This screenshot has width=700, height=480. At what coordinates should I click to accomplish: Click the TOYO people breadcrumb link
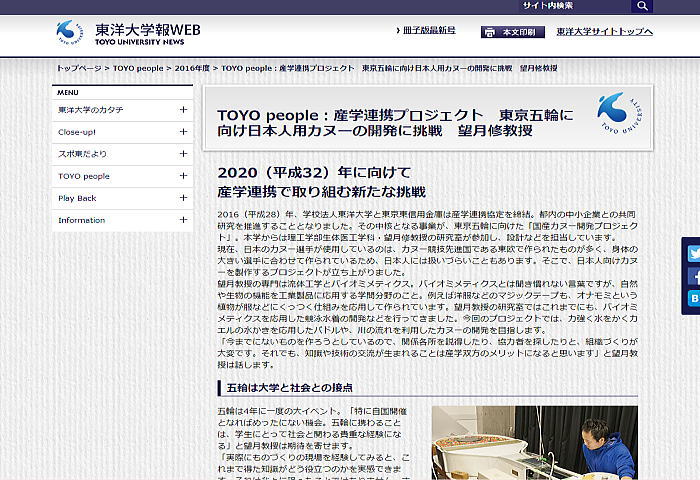[x=138, y=68]
